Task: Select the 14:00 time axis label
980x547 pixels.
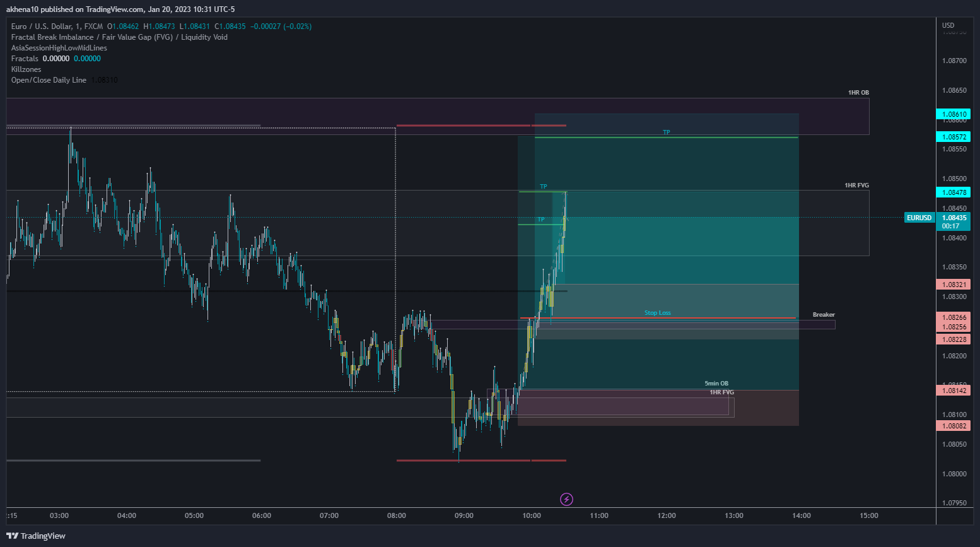Action: coord(802,515)
